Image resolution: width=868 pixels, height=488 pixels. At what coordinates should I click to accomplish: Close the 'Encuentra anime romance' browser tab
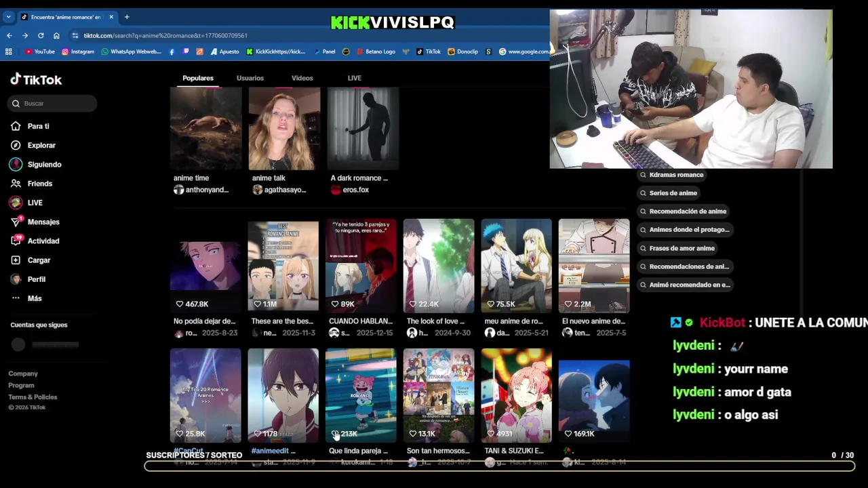pos(111,17)
